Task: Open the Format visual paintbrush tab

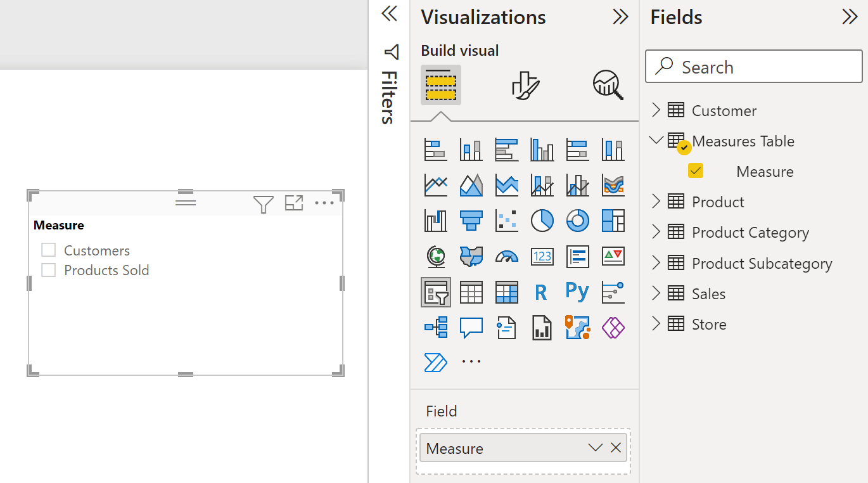Action: [x=524, y=84]
